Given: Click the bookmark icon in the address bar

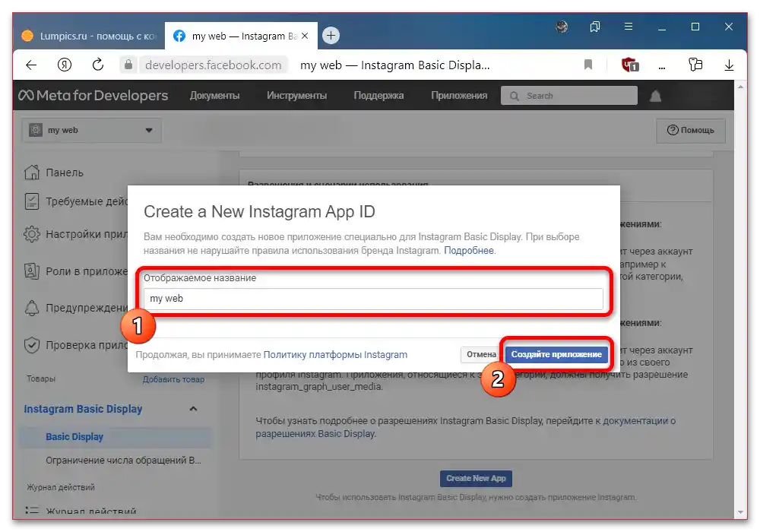Looking at the screenshot, I should coord(587,65).
